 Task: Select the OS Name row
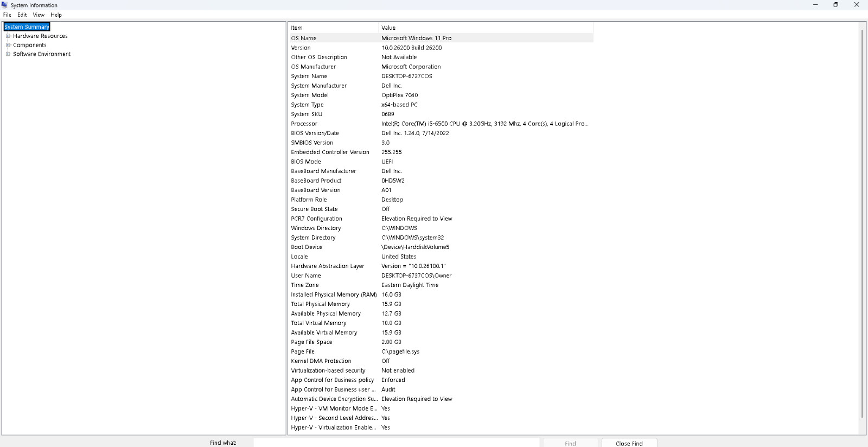point(441,38)
